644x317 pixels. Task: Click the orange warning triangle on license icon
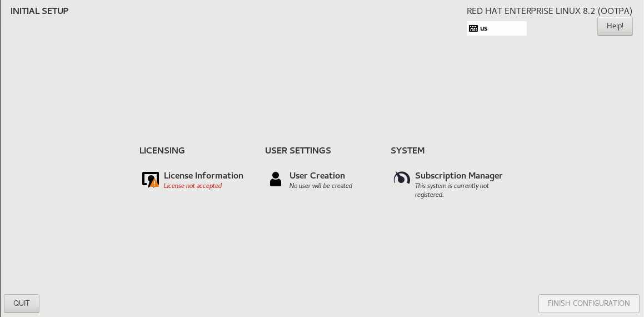[154, 183]
